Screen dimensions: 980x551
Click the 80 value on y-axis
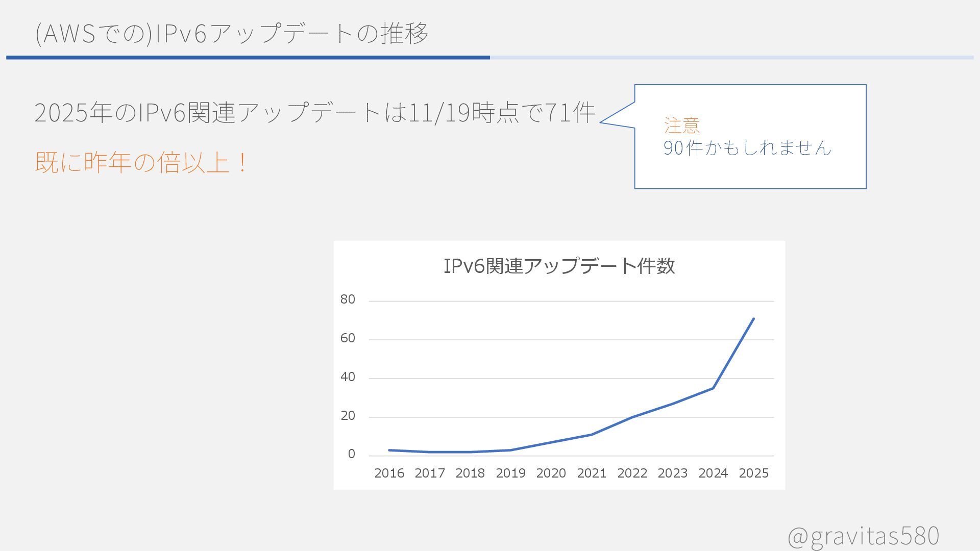(x=348, y=299)
